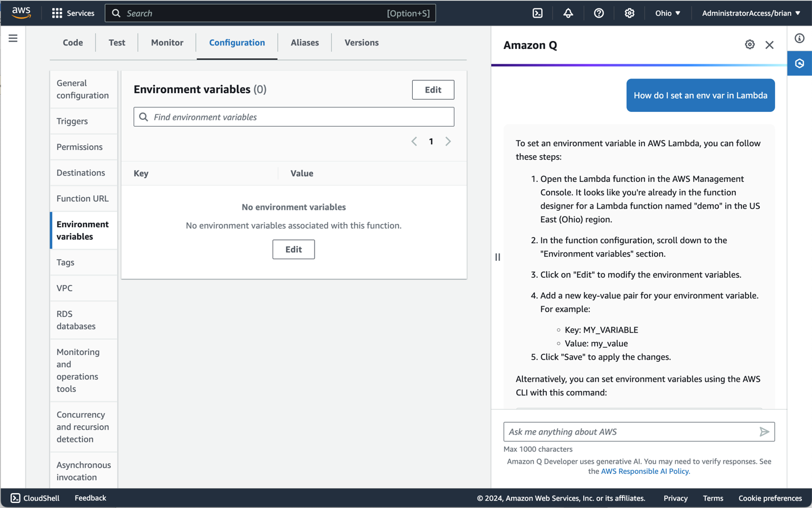Screen dimensions: 812x508
Task: Click the Find environment variables search box
Action: coord(294,116)
